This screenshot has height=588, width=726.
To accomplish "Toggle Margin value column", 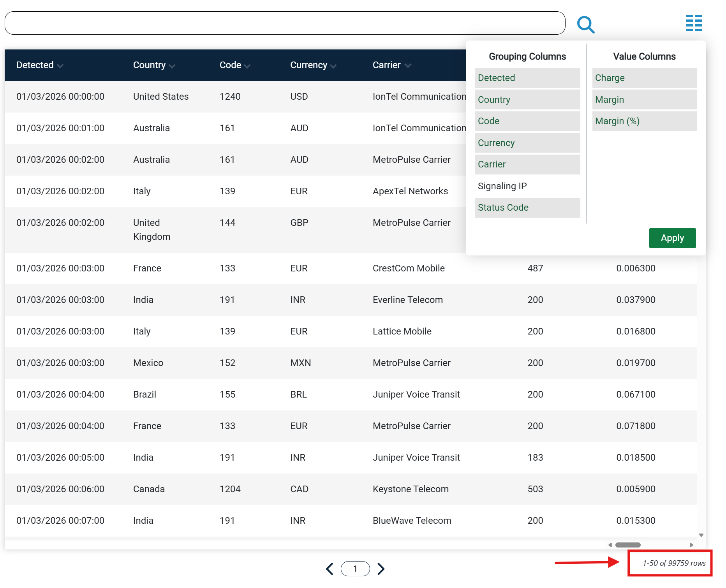I will click(x=645, y=100).
